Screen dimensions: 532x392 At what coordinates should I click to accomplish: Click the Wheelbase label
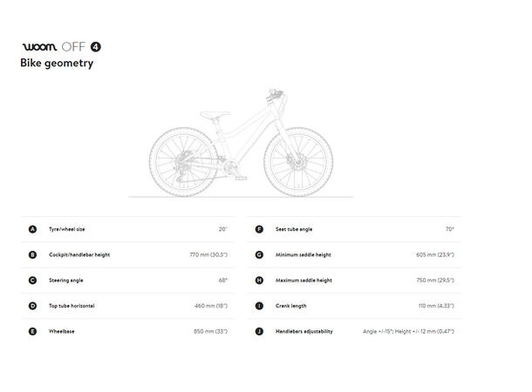pyautogui.click(x=61, y=331)
